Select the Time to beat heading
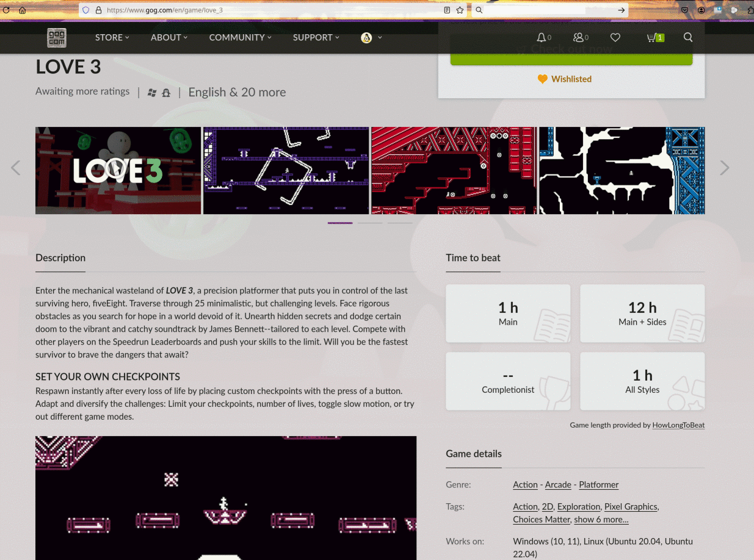Image resolution: width=754 pixels, height=560 pixels. click(x=473, y=257)
